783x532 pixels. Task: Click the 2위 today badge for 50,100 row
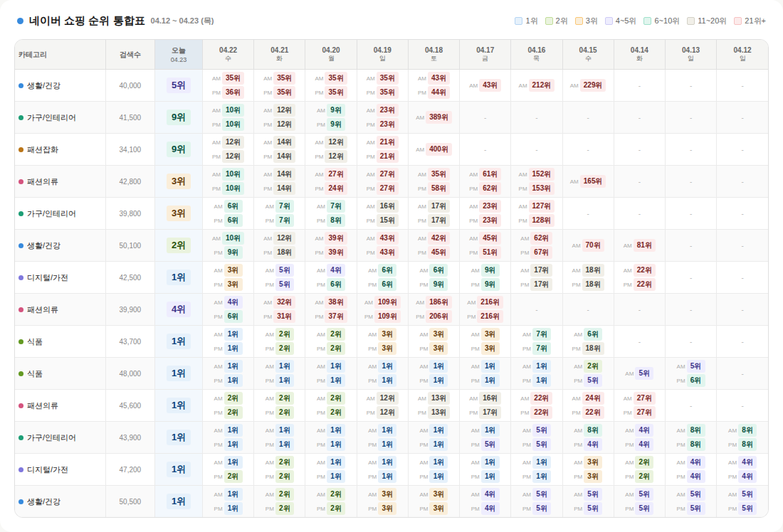[178, 245]
